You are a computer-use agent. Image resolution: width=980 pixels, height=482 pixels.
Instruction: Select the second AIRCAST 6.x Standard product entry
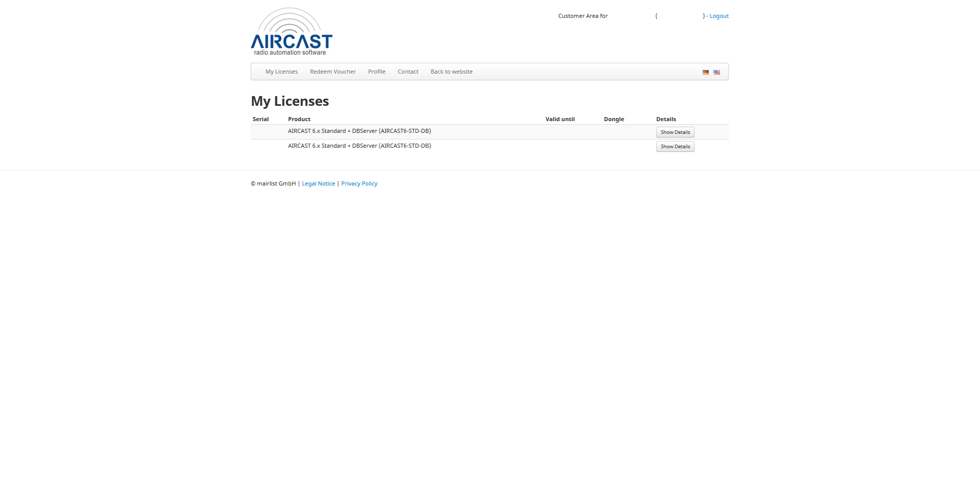coord(359,146)
